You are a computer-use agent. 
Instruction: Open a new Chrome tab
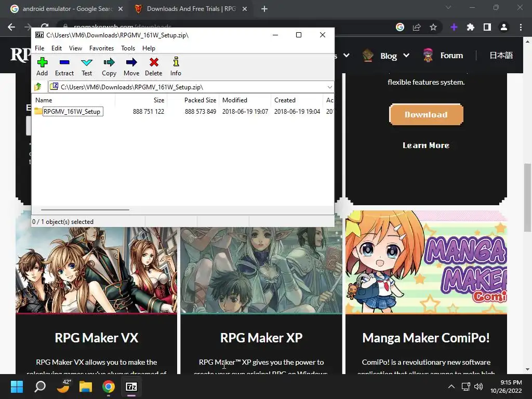click(x=264, y=9)
